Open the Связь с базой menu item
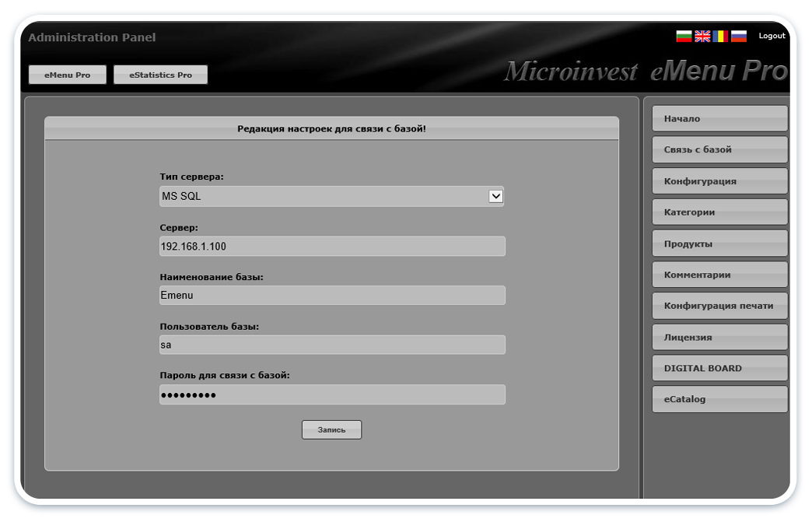This screenshot has width=812, height=522. (719, 150)
